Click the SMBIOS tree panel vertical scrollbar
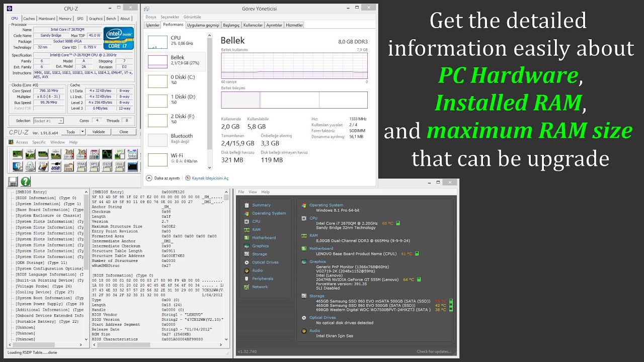This screenshot has width=644, height=362. pyautogui.click(x=87, y=265)
